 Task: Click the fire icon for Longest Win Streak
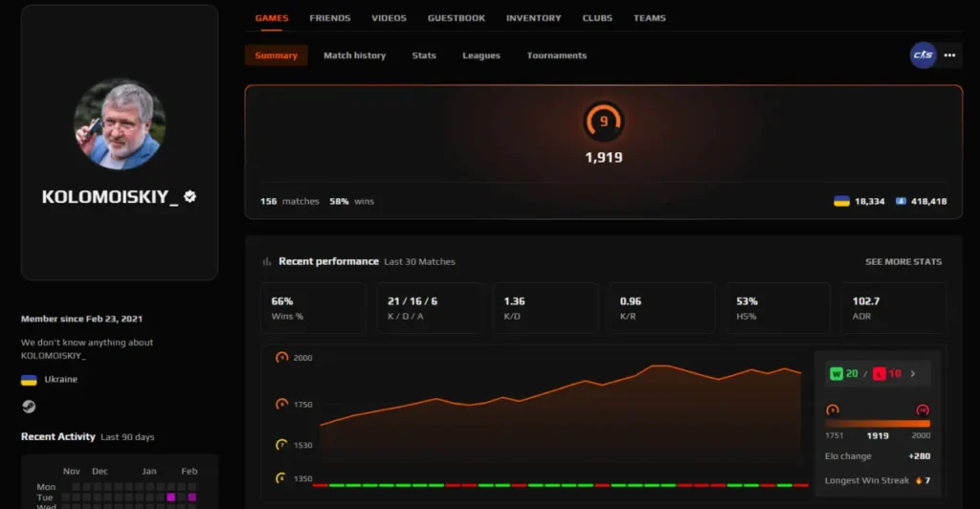[919, 480]
